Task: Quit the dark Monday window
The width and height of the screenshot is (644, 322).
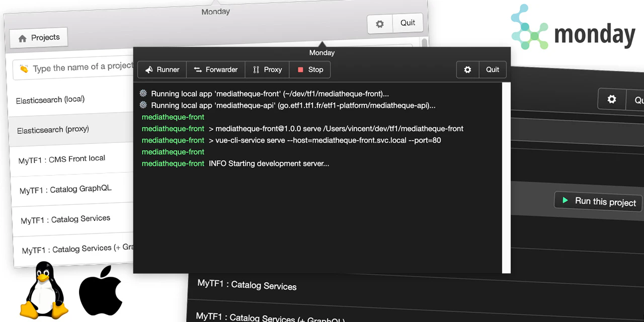Action: tap(493, 69)
